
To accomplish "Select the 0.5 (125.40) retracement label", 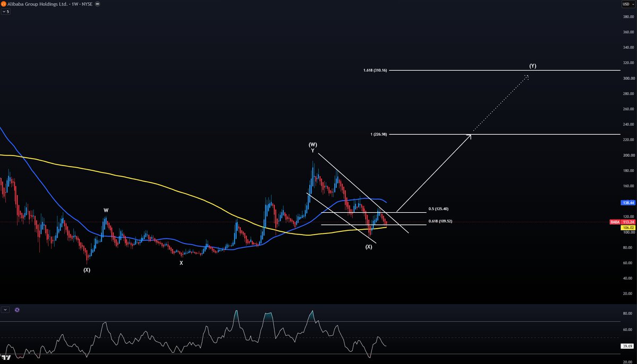I will tap(438, 209).
